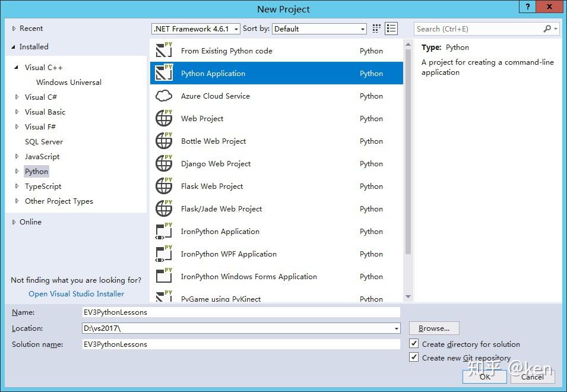
Task: Click the Cancel button
Action: pos(533,377)
